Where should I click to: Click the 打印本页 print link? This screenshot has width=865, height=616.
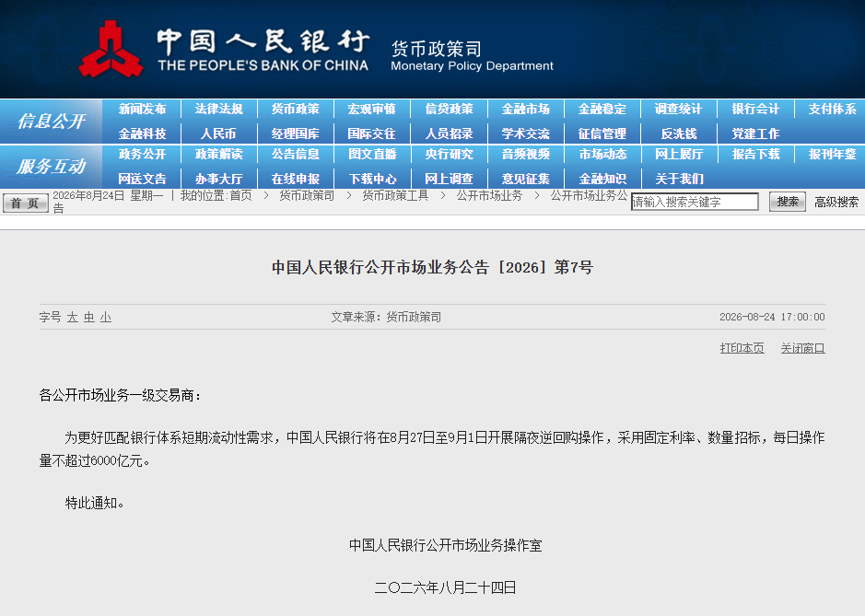tap(742, 348)
